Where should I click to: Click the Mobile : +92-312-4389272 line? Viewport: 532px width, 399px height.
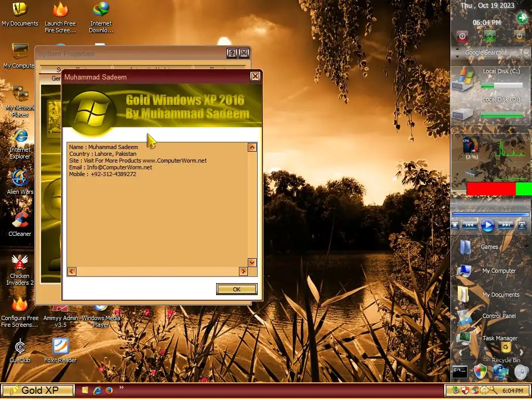102,174
